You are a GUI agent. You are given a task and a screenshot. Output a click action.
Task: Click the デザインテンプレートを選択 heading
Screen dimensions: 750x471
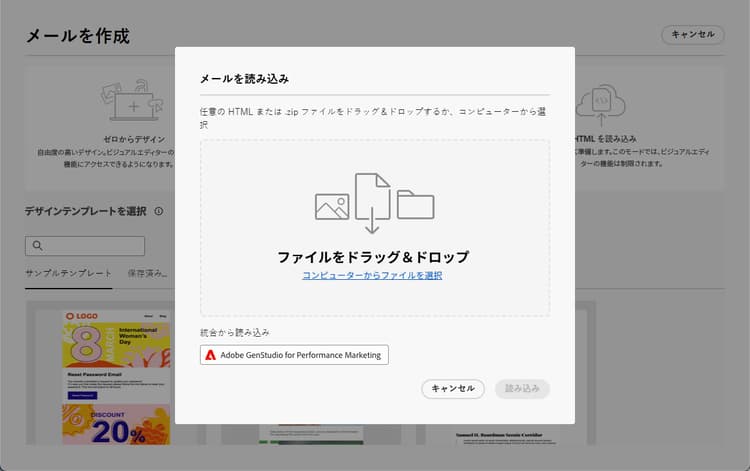point(86,211)
